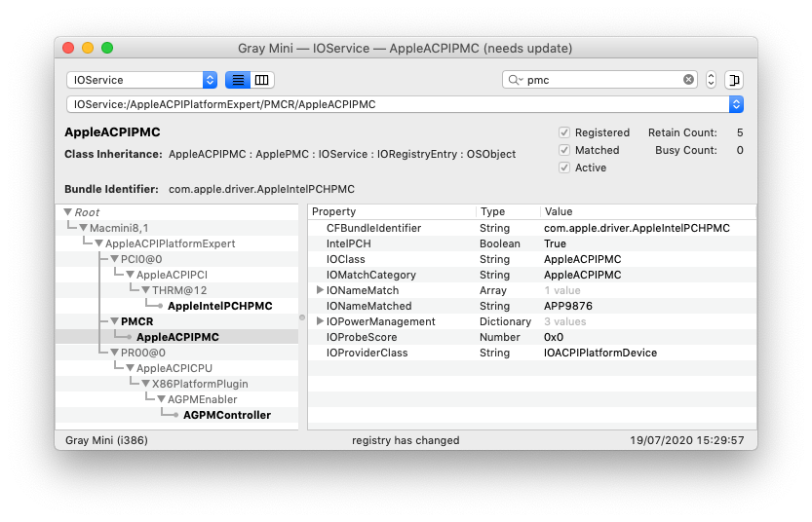Select the IOProbeScore property row
Image resolution: width=812 pixels, height=522 pixels.
532,337
